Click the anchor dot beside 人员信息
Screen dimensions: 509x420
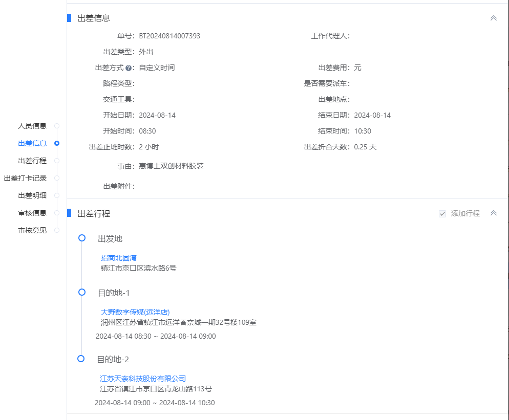coord(56,126)
